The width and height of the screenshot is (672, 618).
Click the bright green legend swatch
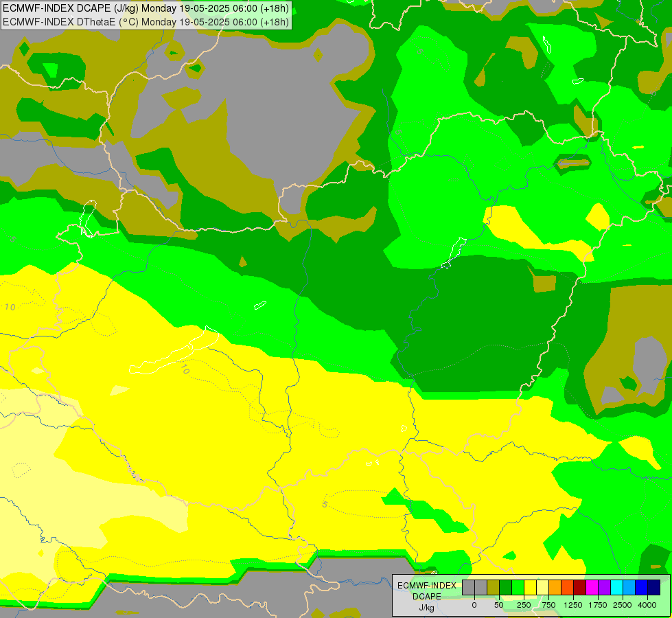[x=518, y=588]
